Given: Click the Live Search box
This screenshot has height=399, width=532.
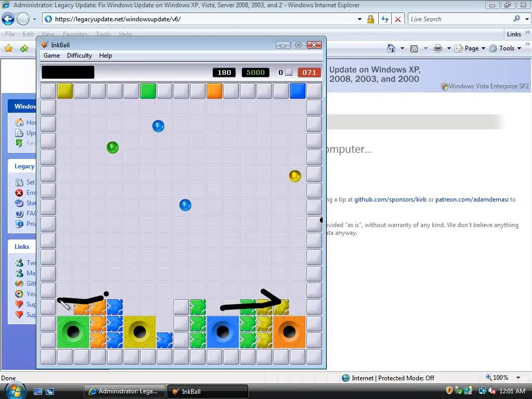Looking at the screenshot, I should (x=460, y=19).
